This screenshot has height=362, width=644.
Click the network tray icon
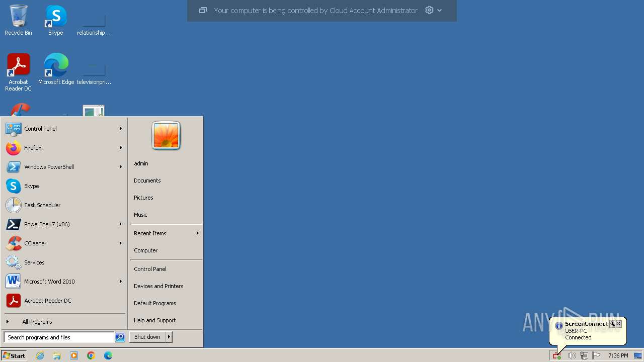pos(584,356)
